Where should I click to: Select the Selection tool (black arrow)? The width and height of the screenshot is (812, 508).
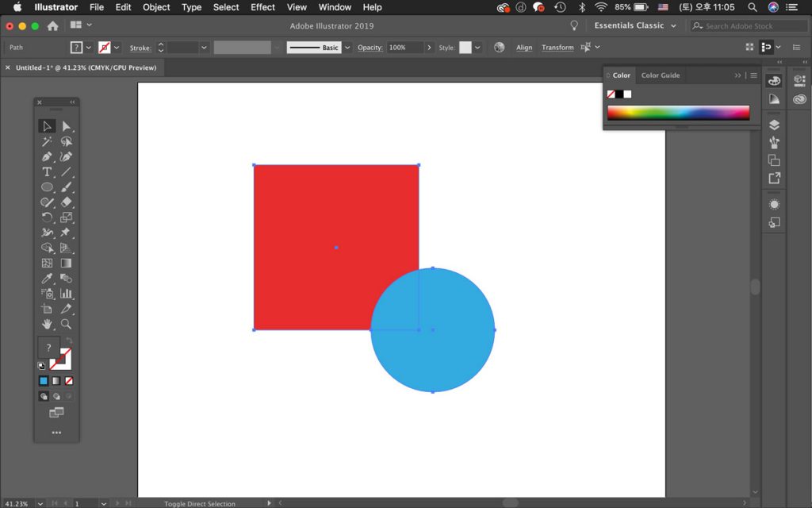[x=47, y=126]
